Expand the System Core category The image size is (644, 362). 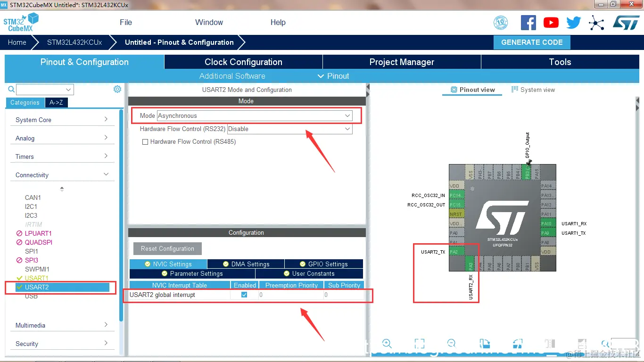pyautogui.click(x=62, y=120)
